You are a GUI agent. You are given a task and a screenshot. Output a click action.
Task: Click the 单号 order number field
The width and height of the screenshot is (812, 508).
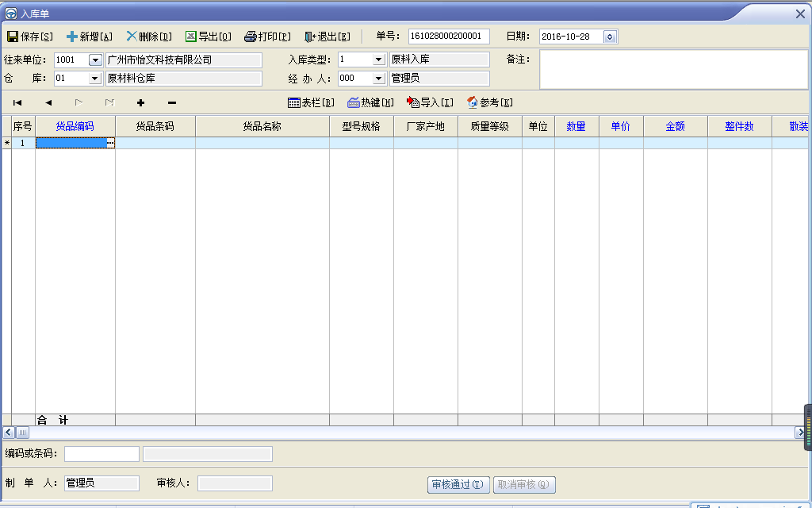point(449,37)
